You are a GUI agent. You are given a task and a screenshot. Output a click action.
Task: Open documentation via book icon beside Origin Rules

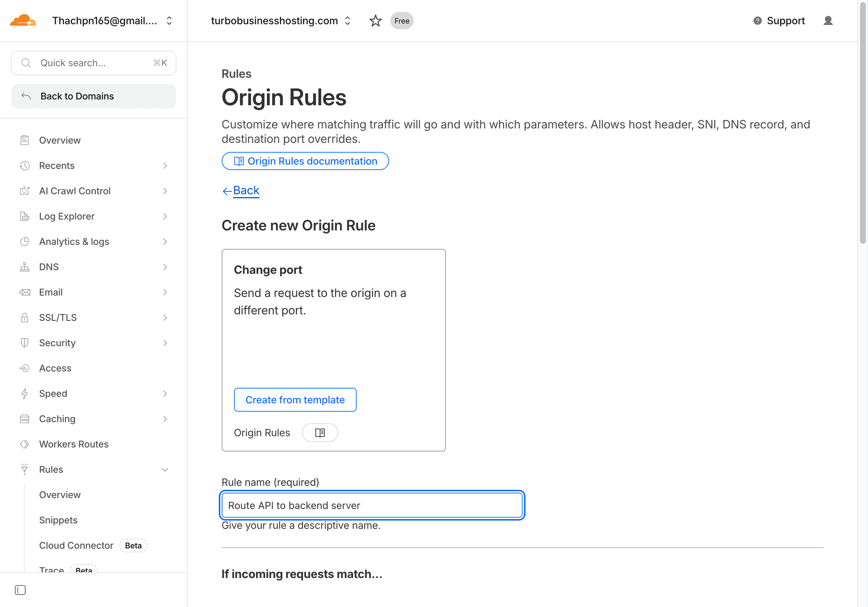click(x=319, y=432)
